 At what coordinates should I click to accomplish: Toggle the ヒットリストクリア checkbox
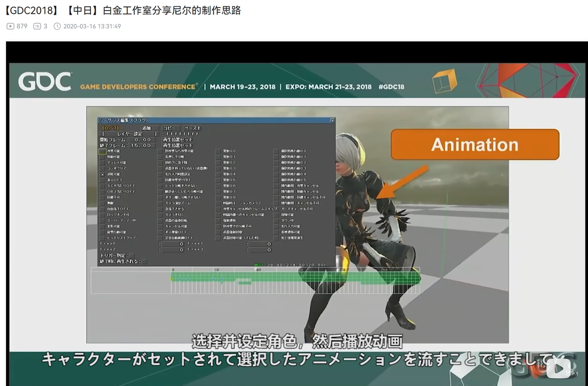103,238
